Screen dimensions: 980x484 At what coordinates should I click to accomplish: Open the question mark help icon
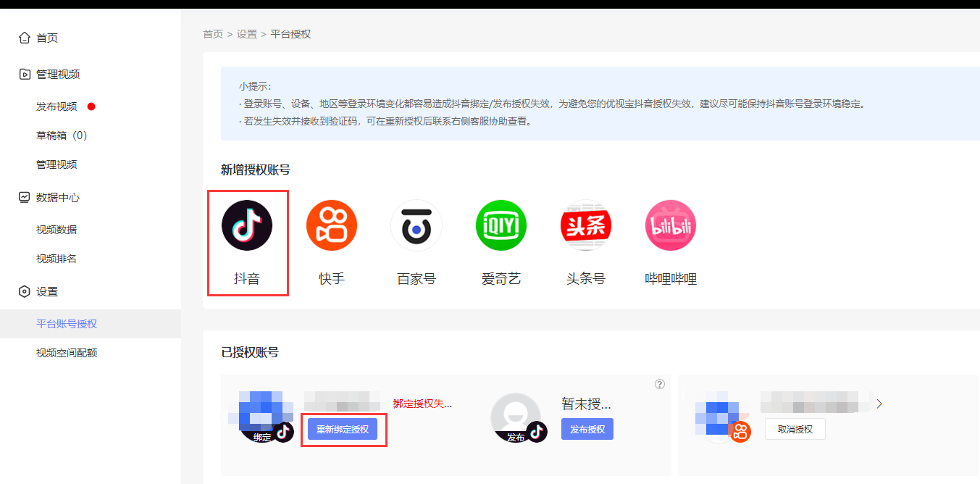(659, 384)
